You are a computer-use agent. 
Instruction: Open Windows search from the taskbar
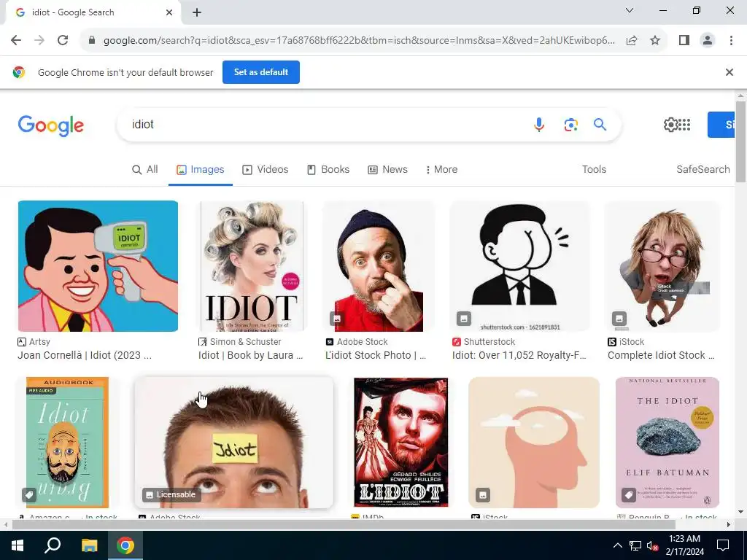[x=53, y=545]
